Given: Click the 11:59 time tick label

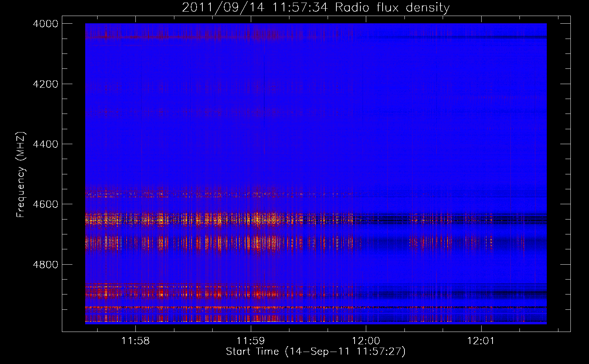Looking at the screenshot, I should pyautogui.click(x=251, y=341).
